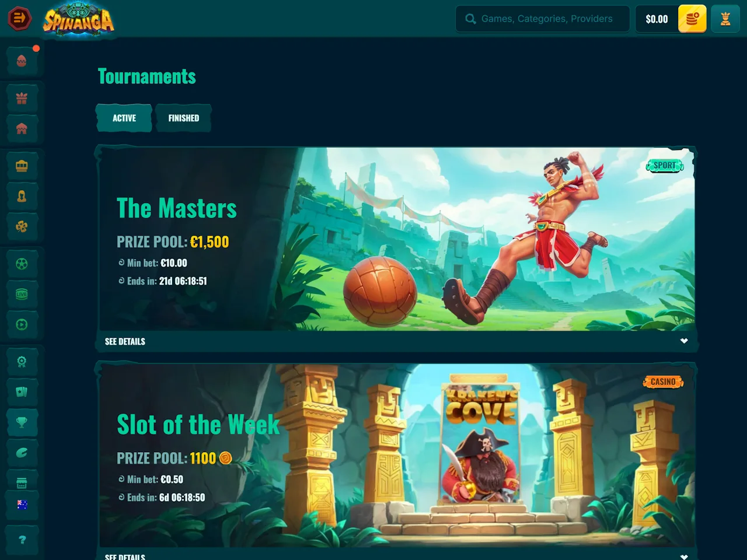Expand Slot of the Week details arrow
The width and height of the screenshot is (747, 560).
(x=684, y=556)
